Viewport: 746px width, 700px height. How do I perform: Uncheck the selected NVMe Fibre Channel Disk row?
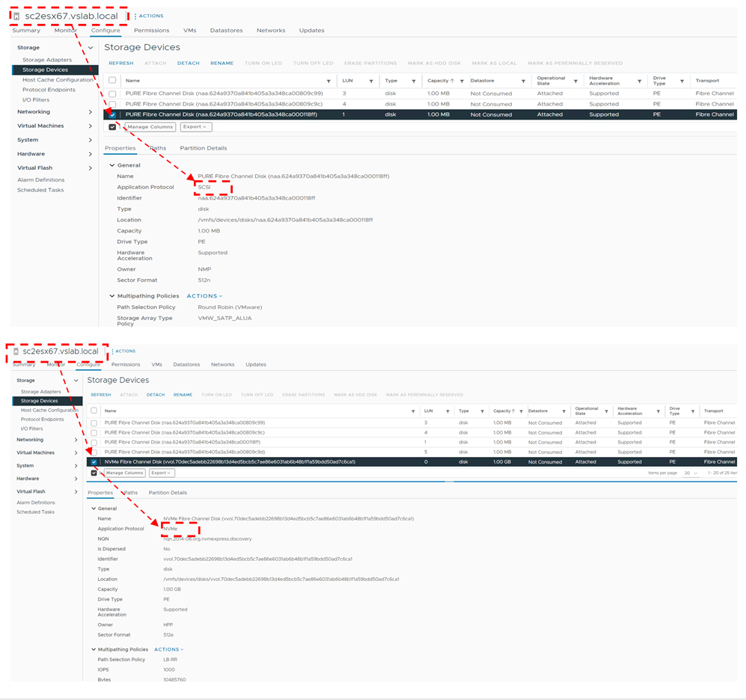click(94, 461)
